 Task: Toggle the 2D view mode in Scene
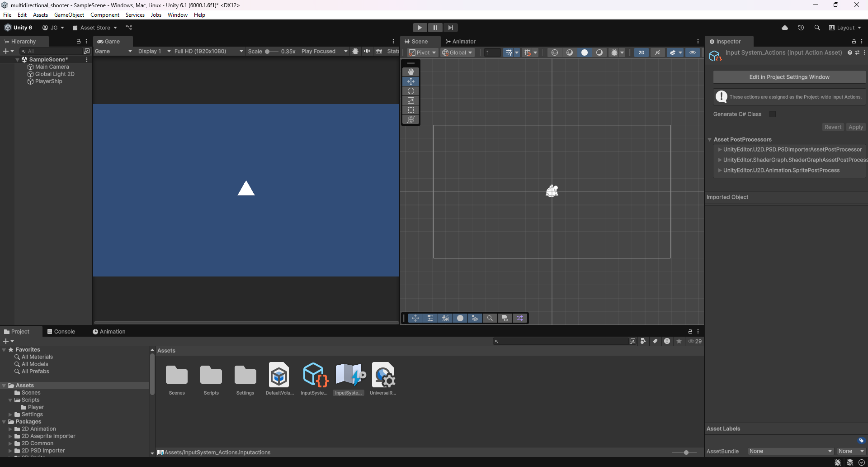point(641,52)
